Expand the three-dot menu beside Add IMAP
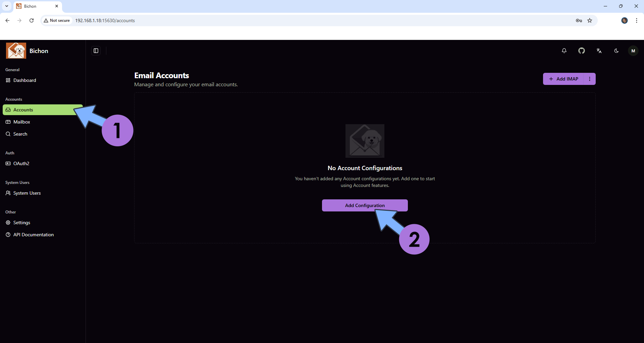 [x=590, y=79]
